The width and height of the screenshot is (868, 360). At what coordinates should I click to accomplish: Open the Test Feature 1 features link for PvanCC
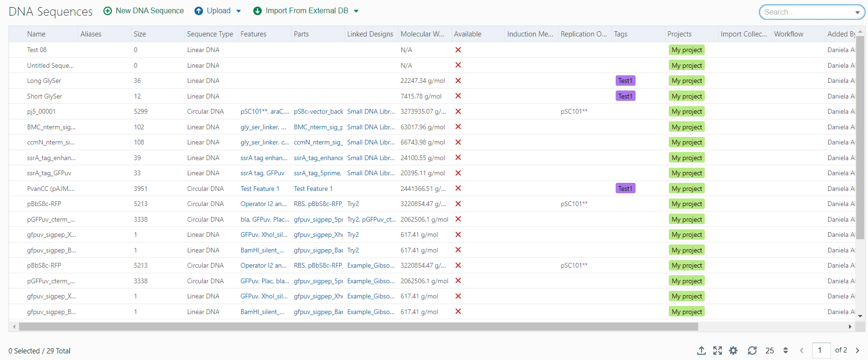point(259,189)
